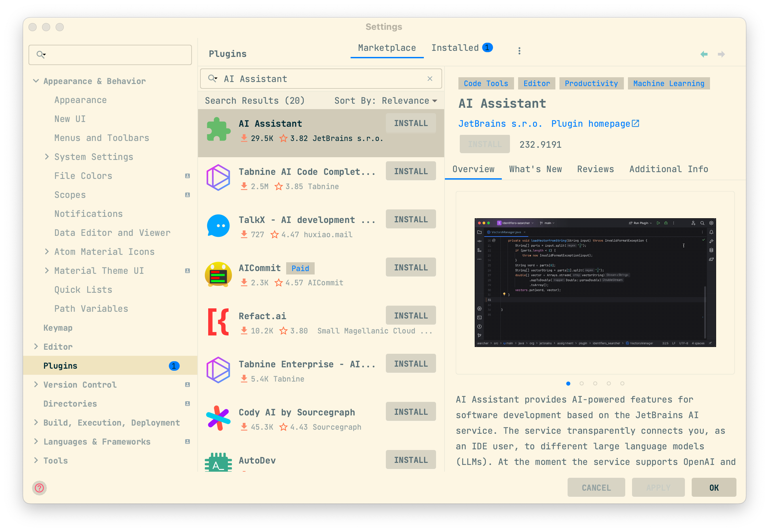Click the AI Assistant preview screenshot
The image size is (769, 532).
point(595,283)
